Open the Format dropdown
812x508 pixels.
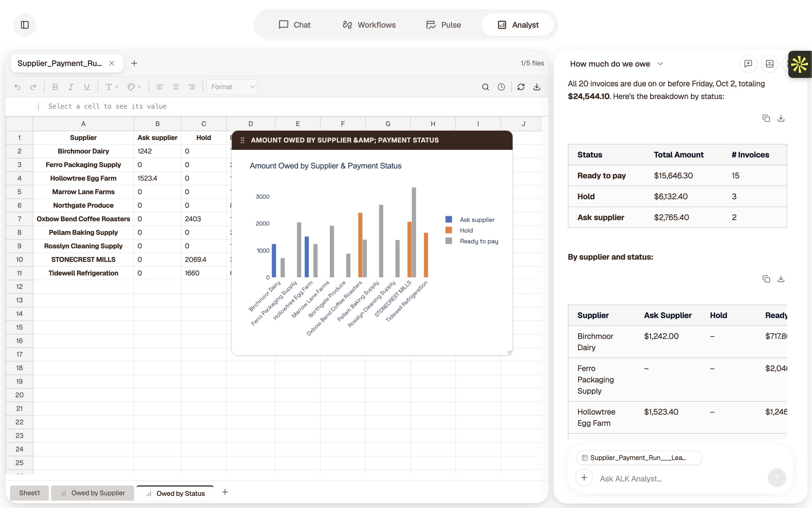click(232, 87)
